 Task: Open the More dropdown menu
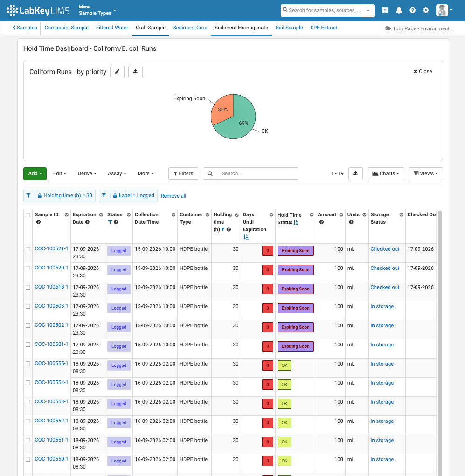coord(146,173)
